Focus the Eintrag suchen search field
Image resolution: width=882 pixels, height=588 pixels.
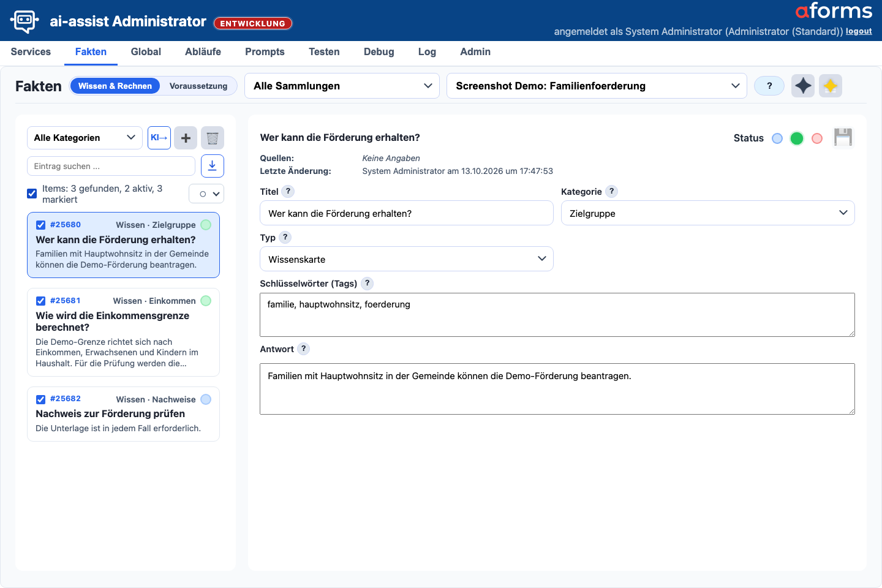[x=111, y=166]
